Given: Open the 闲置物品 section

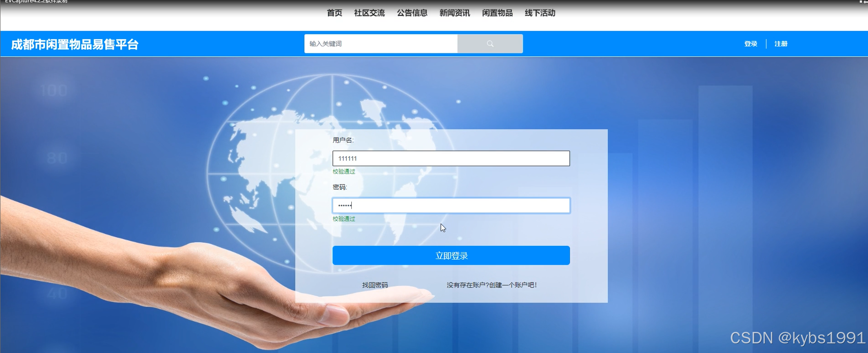Looking at the screenshot, I should pos(497,13).
